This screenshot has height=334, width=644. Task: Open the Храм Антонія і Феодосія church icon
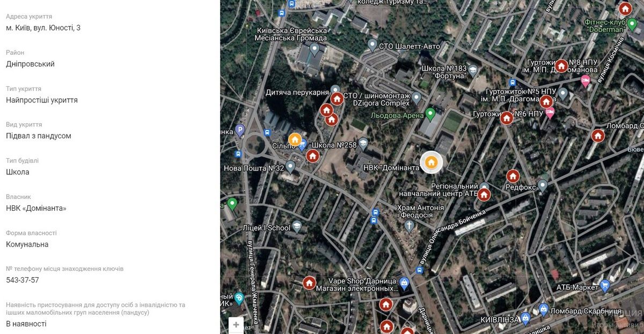[409, 225]
